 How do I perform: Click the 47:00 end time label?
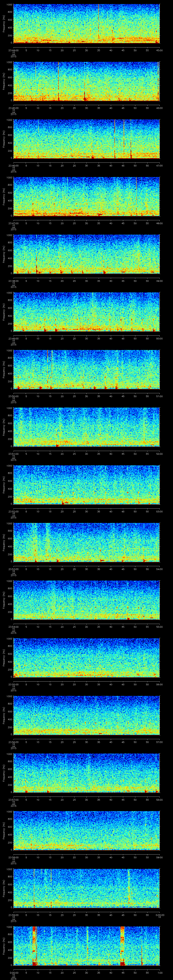click(160, 166)
